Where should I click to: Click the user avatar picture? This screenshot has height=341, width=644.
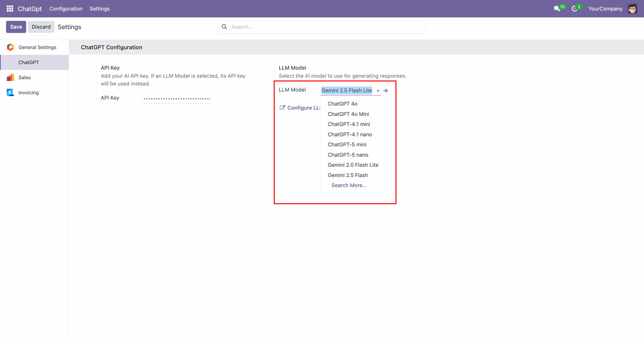coord(632,9)
